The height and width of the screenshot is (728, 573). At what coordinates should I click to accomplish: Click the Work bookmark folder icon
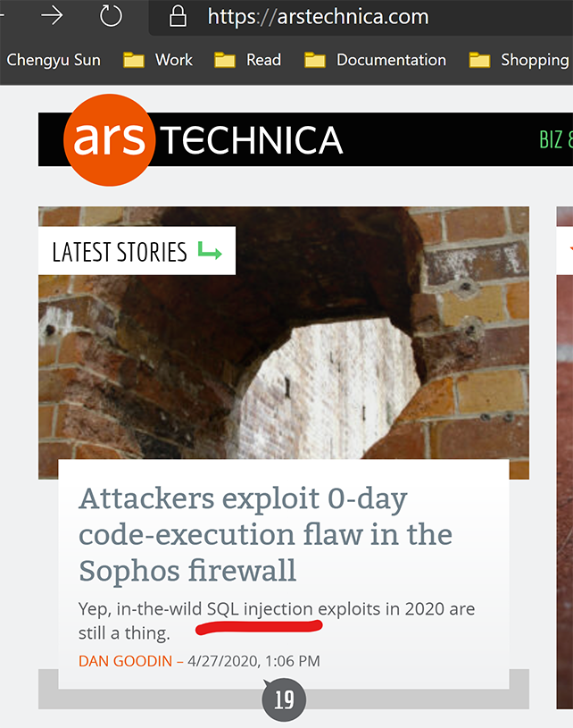[x=134, y=60]
